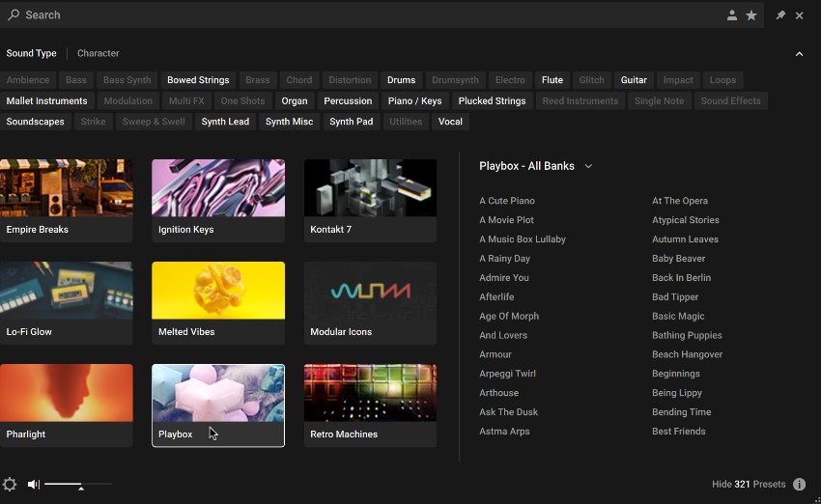Screen dimensions: 821x504
Task: Load preset Astma Arps
Action: click(504, 432)
